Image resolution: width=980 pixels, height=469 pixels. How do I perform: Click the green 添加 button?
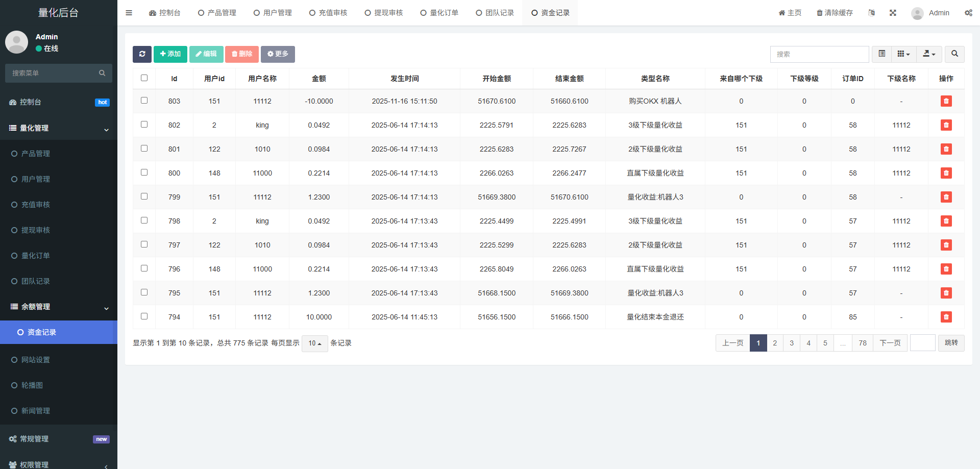(x=170, y=54)
